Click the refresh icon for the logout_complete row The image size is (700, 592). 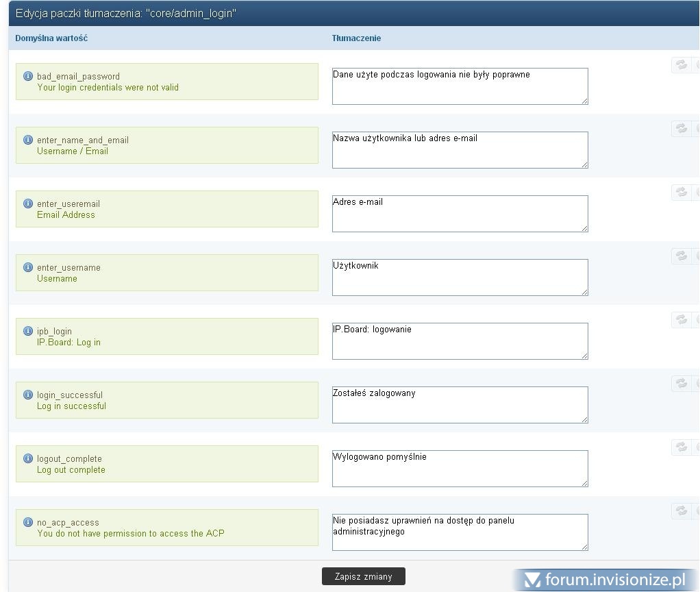(681, 447)
